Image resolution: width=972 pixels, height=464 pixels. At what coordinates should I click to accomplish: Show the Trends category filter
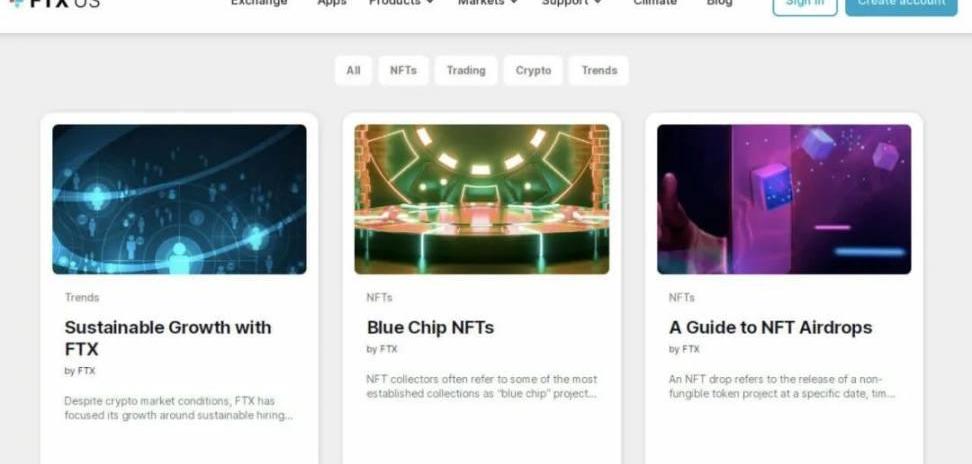(x=599, y=71)
